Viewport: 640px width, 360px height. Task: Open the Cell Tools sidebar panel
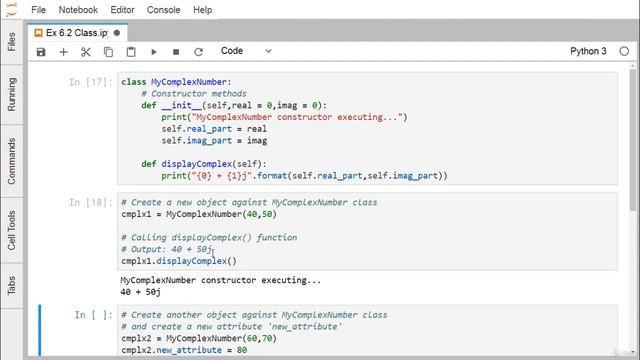point(11,230)
